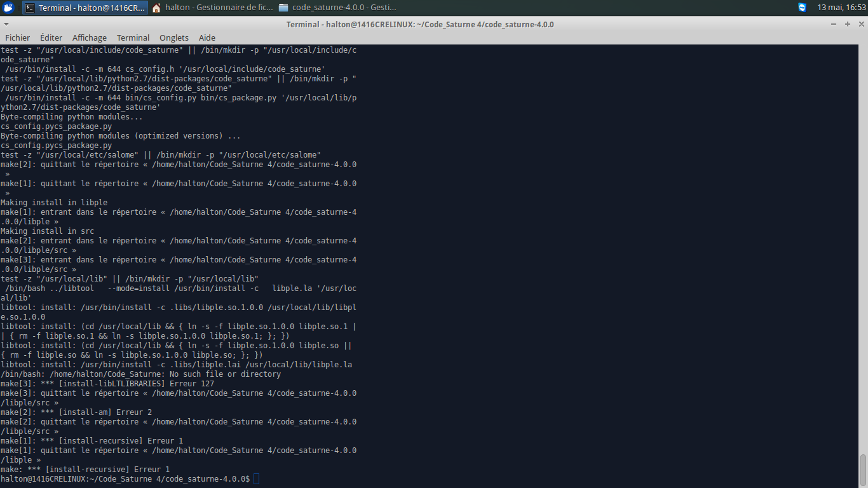Open the Xfce applications menu icon
The image size is (868, 488).
[8, 8]
